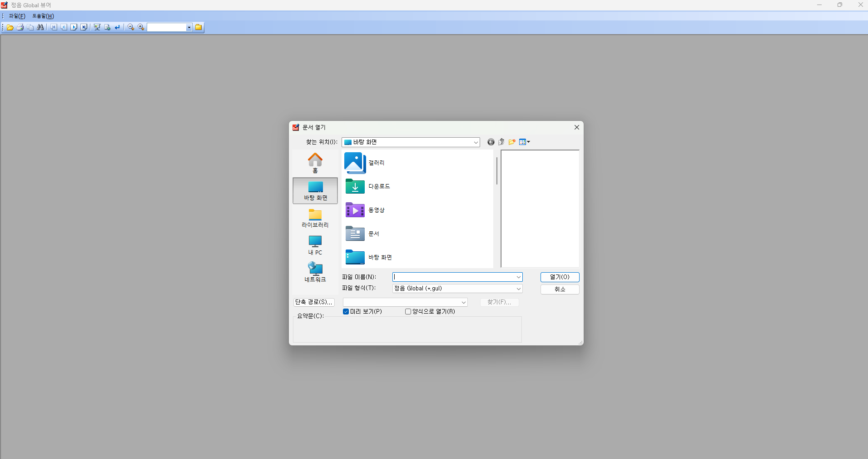Viewport: 868px width, 459px height.
Task: Select the 다운로드 folder in file list
Action: 367,186
